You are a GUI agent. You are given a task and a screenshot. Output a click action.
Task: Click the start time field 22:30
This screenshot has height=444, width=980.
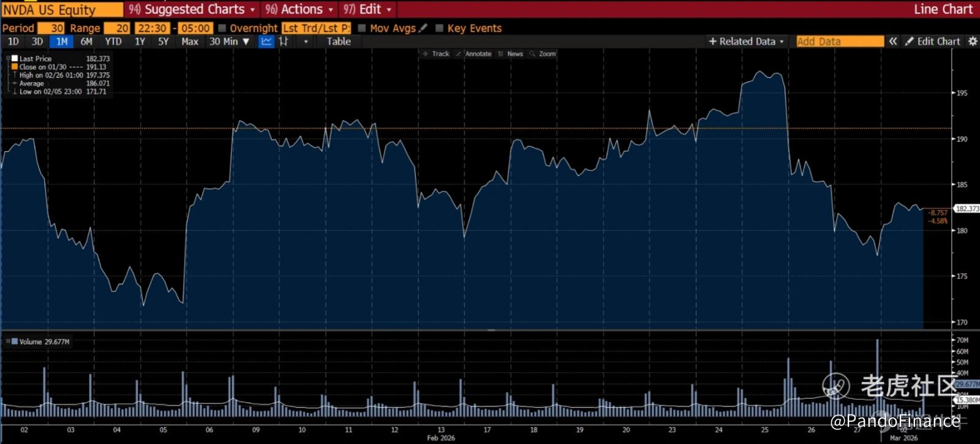click(152, 28)
